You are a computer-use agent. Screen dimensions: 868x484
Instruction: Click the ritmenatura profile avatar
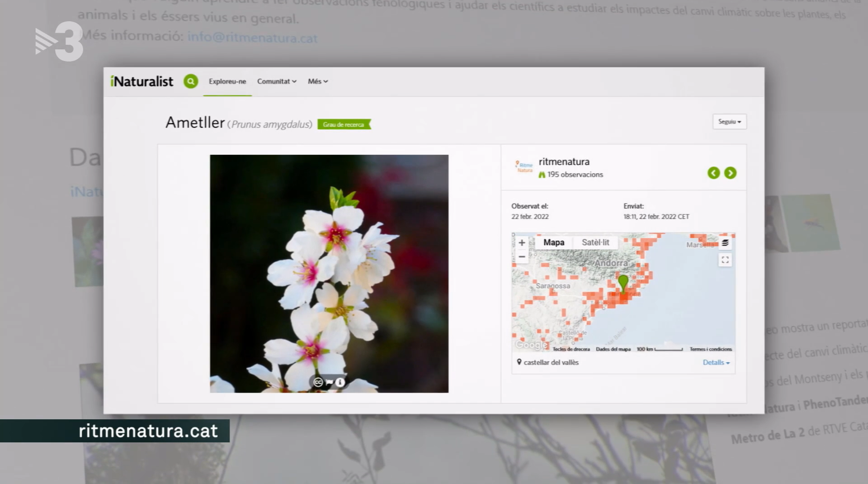(524, 166)
